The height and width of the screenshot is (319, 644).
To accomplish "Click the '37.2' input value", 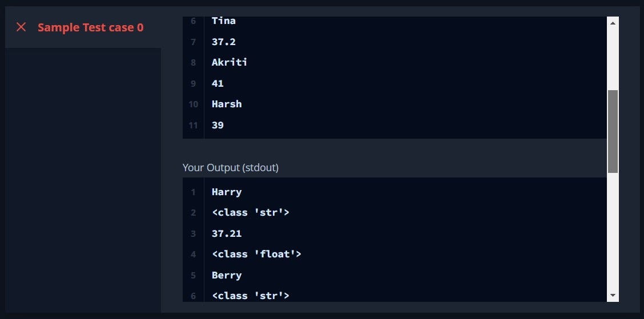I will click(223, 42).
